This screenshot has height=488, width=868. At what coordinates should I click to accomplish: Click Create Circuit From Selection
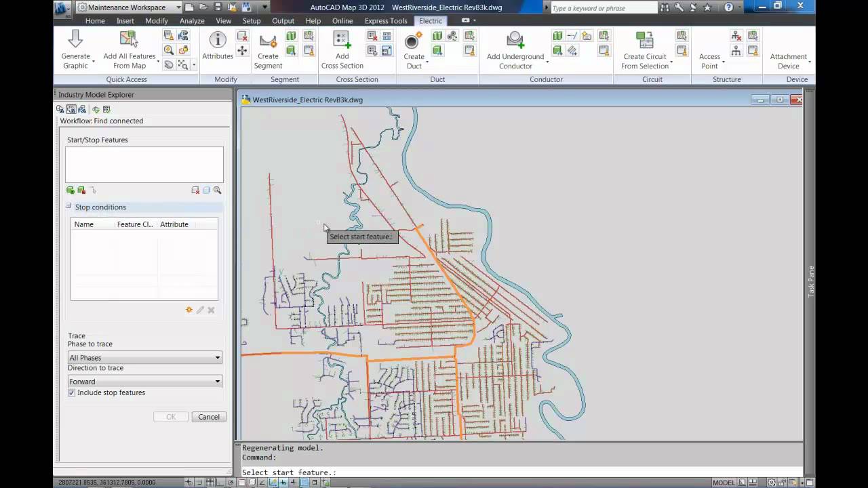pyautogui.click(x=645, y=50)
